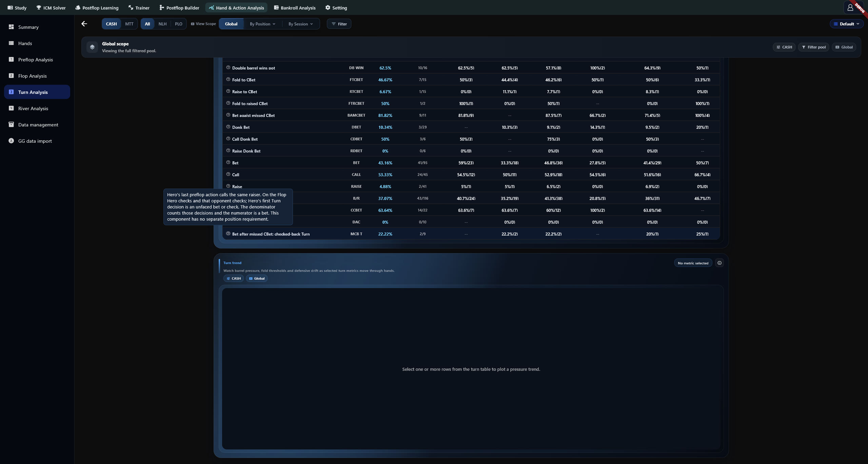Open Flop Analysis in sidebar
This screenshot has width=868, height=464.
37,76
